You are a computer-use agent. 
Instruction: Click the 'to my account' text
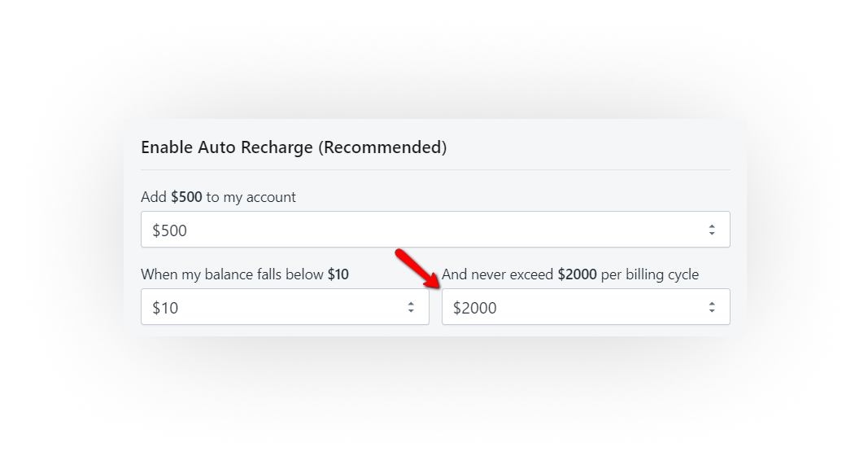click(251, 197)
